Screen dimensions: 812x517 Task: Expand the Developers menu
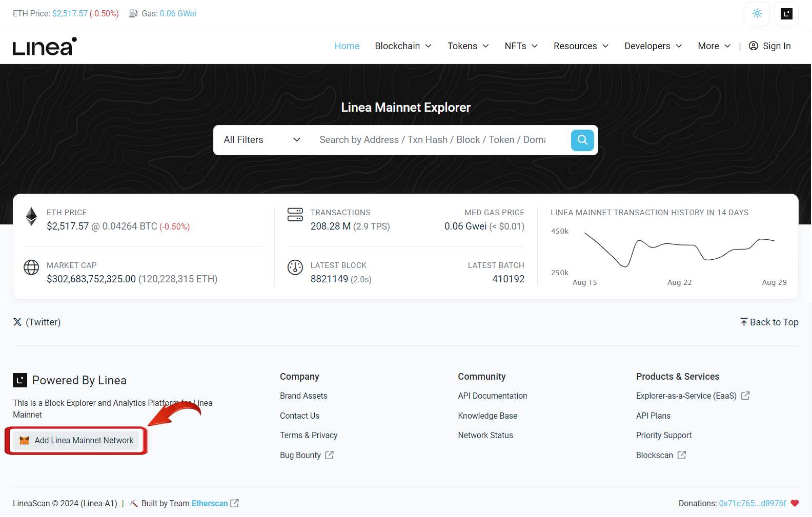point(654,46)
